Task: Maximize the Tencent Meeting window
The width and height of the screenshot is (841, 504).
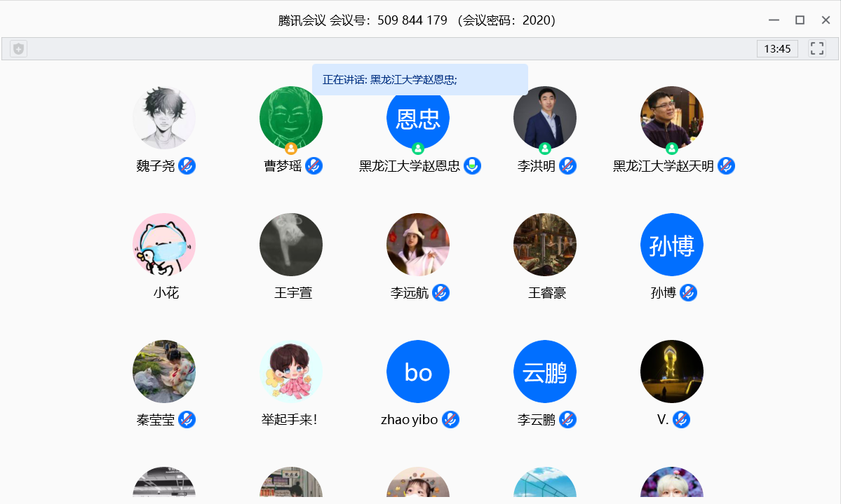Action: pyautogui.click(x=800, y=20)
